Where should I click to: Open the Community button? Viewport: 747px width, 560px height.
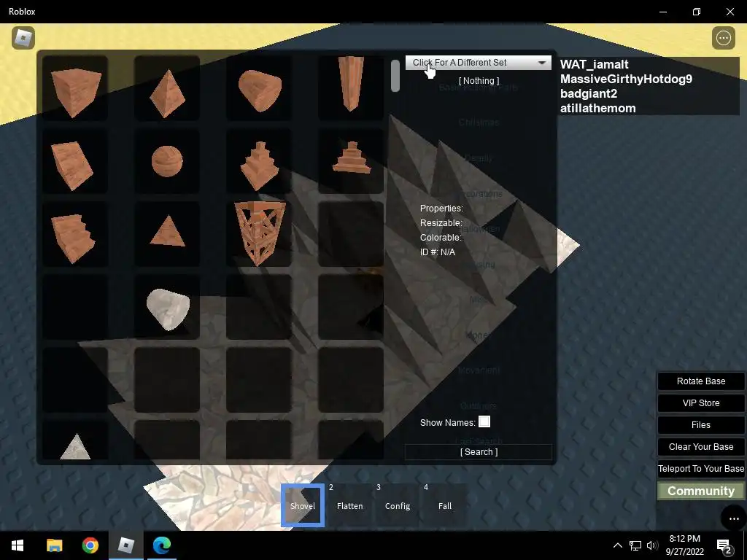coord(701,491)
